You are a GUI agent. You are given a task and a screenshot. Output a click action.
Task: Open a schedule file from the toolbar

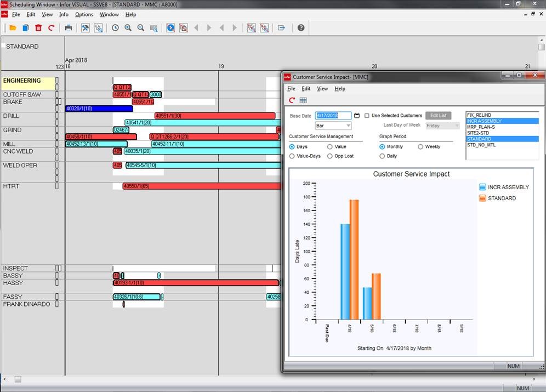[x=13, y=27]
